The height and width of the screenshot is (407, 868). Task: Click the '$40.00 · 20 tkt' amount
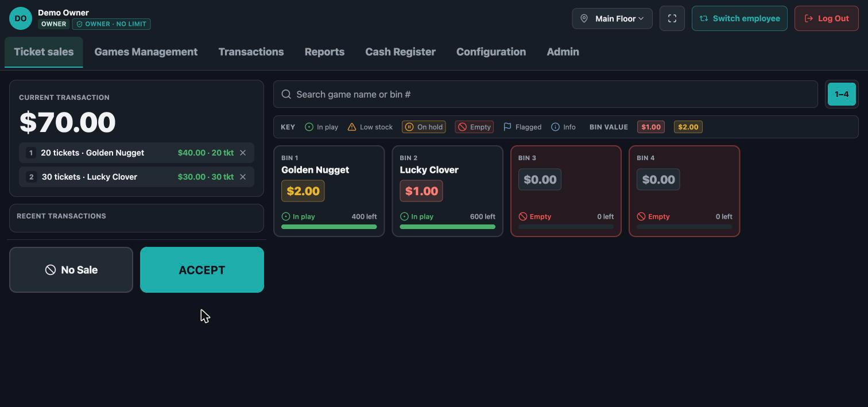pos(206,153)
